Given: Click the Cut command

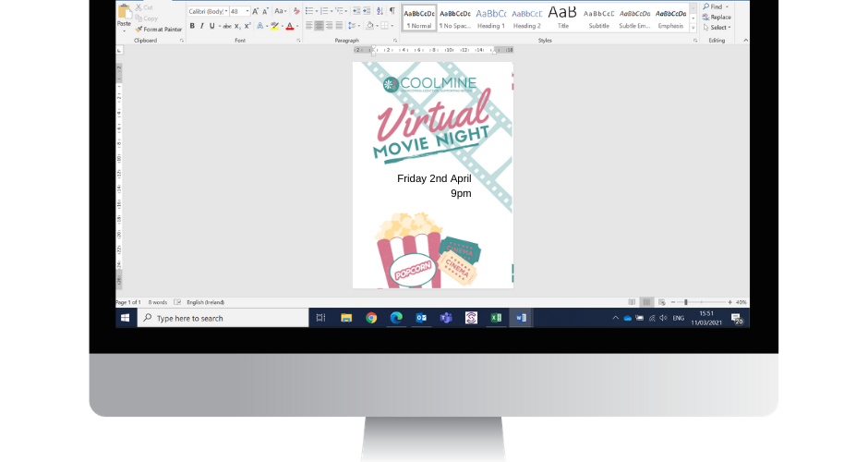Looking at the screenshot, I should pyautogui.click(x=144, y=7).
